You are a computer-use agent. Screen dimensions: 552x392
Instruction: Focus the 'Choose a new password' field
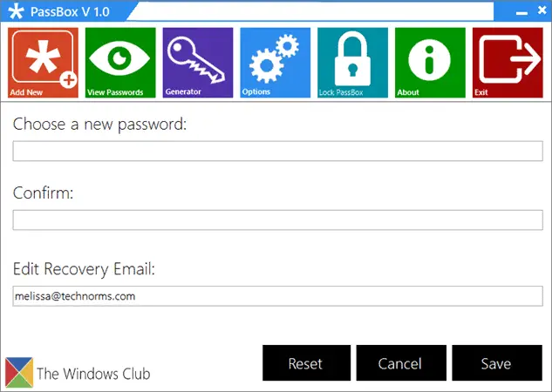278,152
